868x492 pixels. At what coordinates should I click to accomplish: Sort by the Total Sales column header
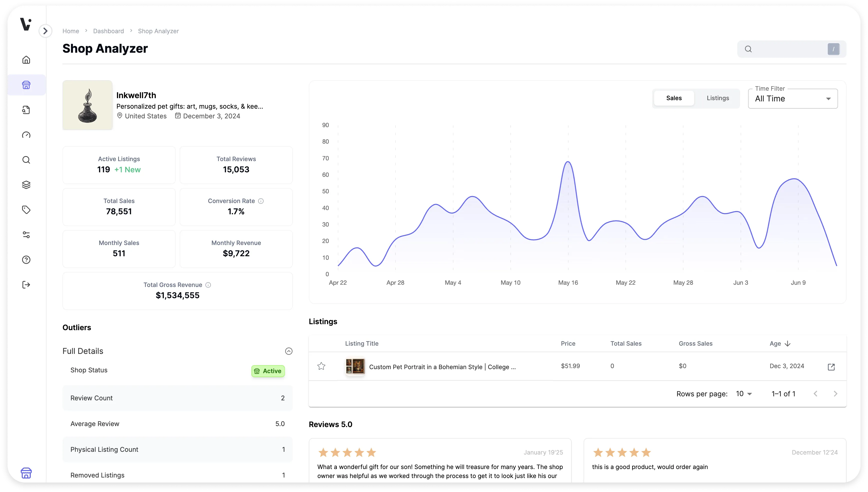click(x=626, y=344)
